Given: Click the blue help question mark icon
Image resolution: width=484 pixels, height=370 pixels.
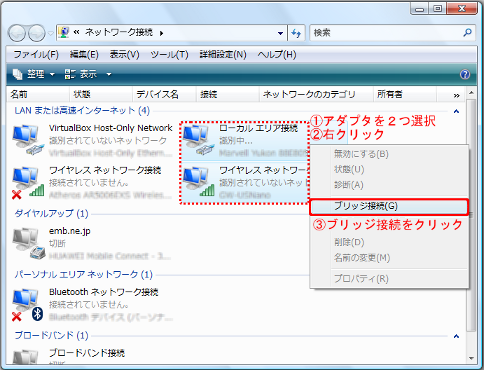Looking at the screenshot, I should click(x=465, y=74).
